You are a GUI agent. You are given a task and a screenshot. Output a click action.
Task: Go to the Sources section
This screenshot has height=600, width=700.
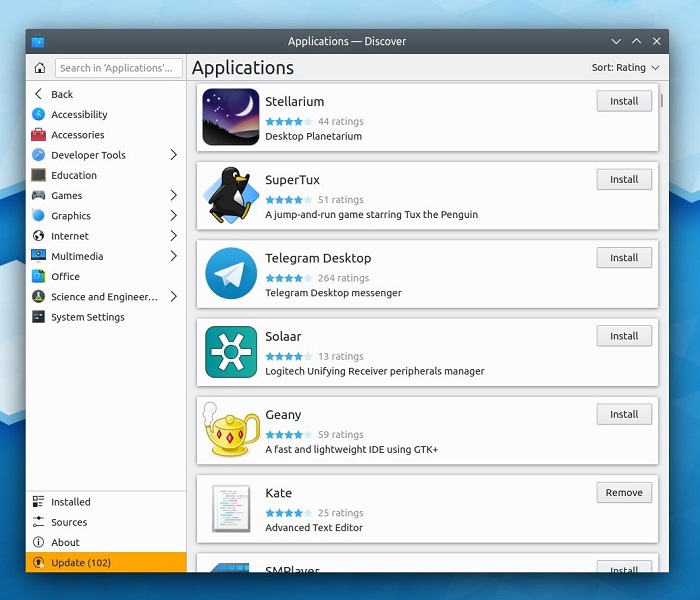pos(69,522)
